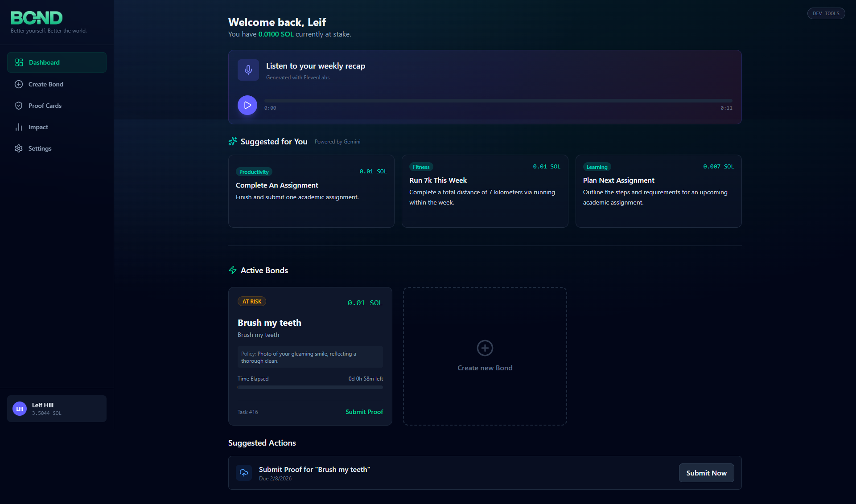The width and height of the screenshot is (856, 504).
Task: Click the Submit Now button
Action: pyautogui.click(x=706, y=473)
